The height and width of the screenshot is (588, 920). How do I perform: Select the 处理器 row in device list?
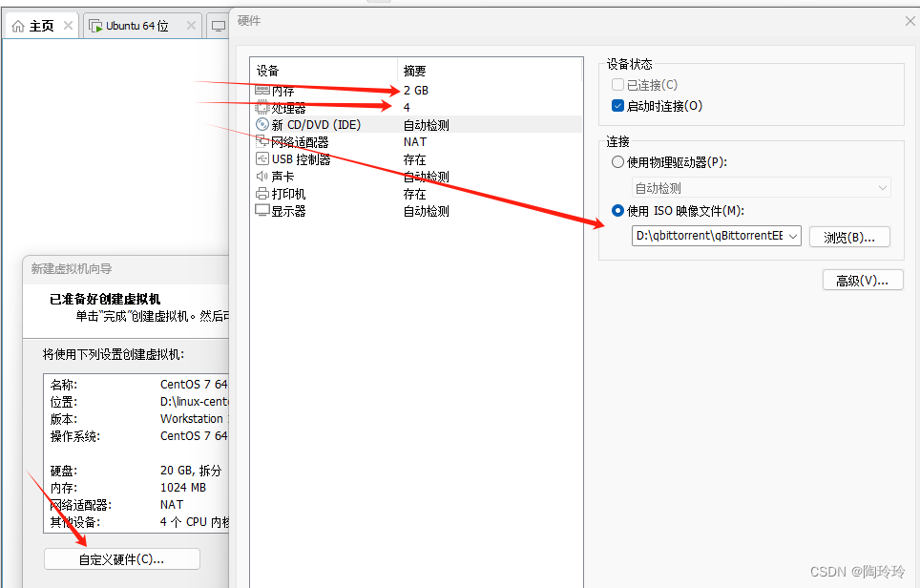pos(416,108)
